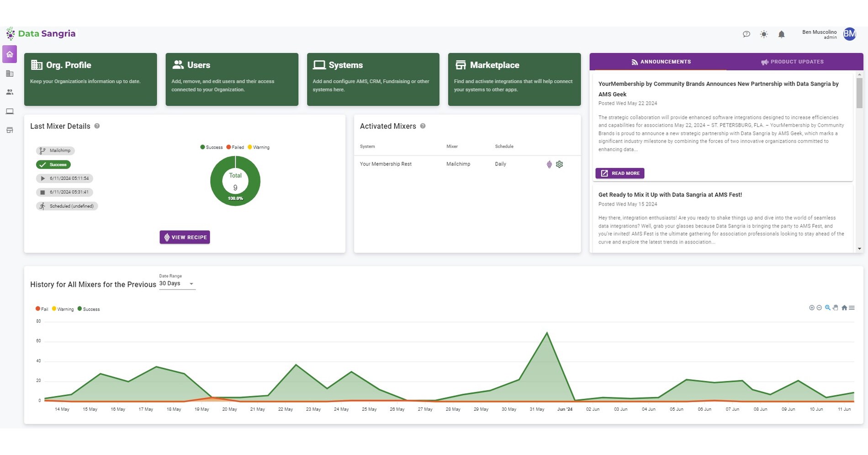This screenshot has width=868, height=455.
Task: Reset chart view with the home icon
Action: (x=844, y=308)
